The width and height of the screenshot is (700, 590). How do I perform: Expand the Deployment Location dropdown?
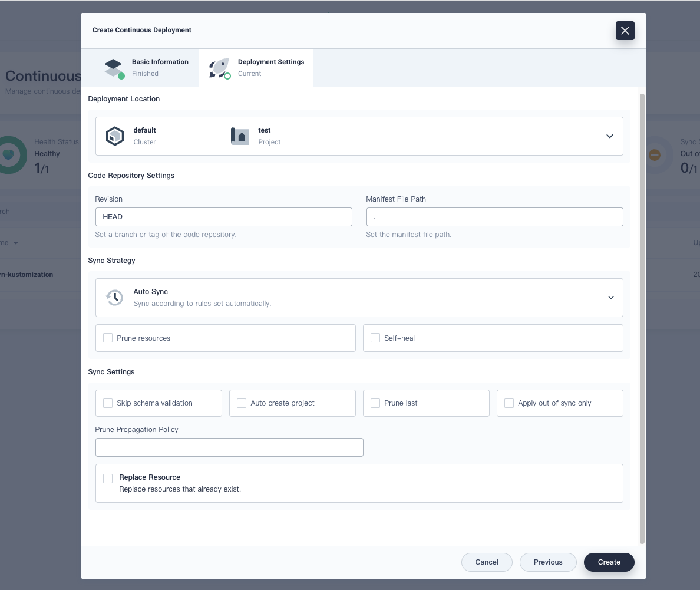pyautogui.click(x=610, y=136)
